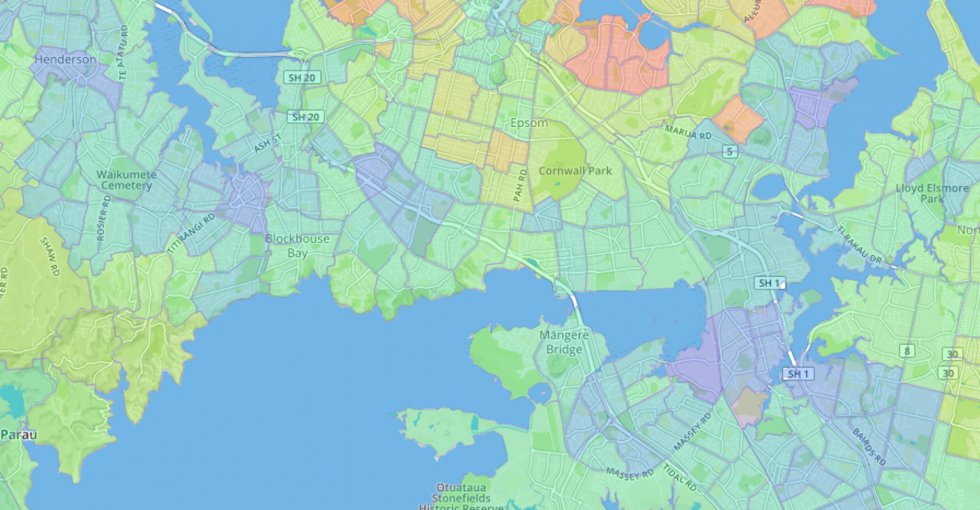This screenshot has height=510, width=980.
Task: Select the Marua Rd street label
Action: coord(688,132)
